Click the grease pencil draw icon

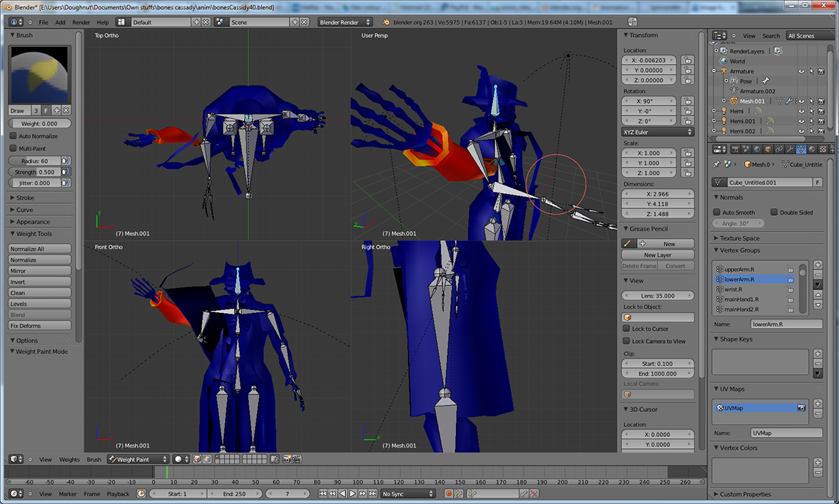[x=628, y=244]
